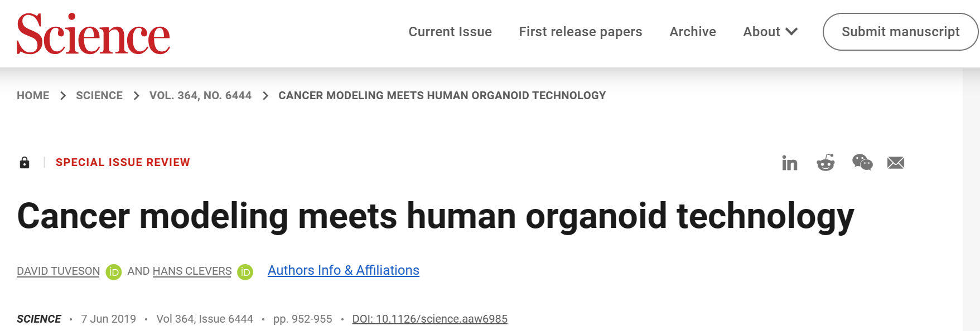
Task: Click the HOME breadcrumb
Action: pos(33,95)
